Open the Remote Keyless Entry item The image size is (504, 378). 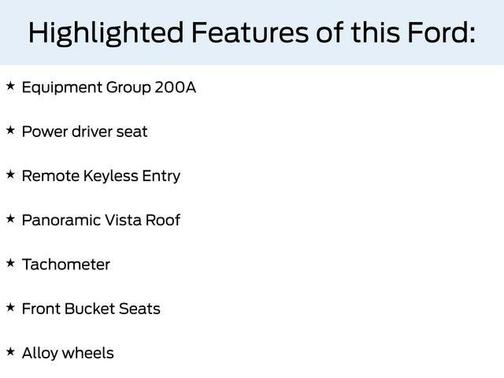101,176
